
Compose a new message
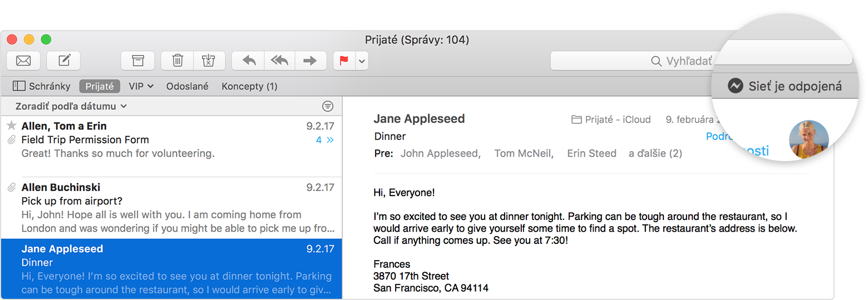coord(63,61)
